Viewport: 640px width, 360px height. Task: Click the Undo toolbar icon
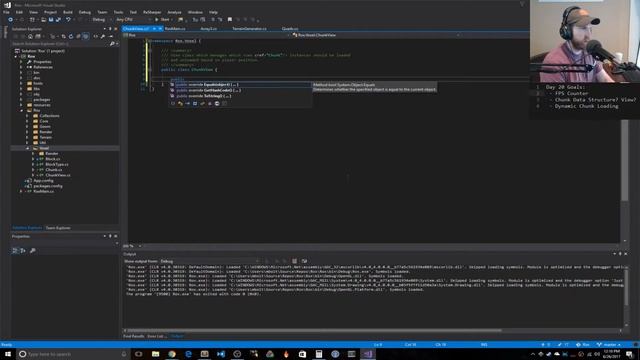(68, 20)
